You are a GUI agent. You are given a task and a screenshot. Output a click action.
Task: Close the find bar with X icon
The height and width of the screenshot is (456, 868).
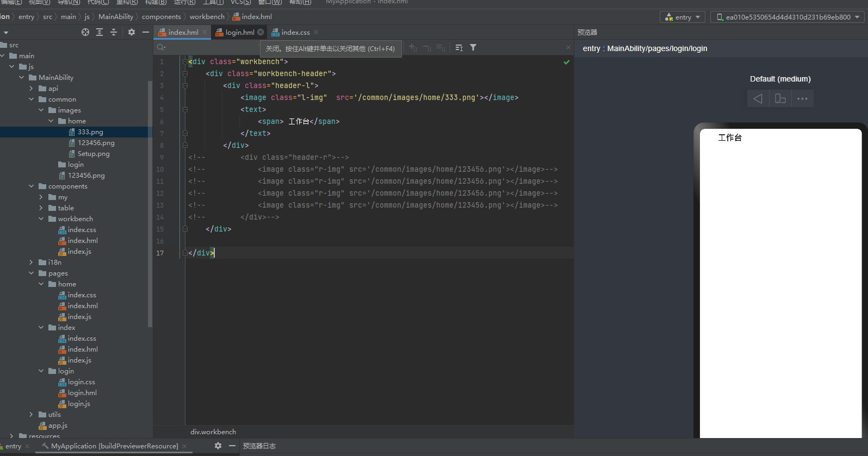tap(568, 47)
